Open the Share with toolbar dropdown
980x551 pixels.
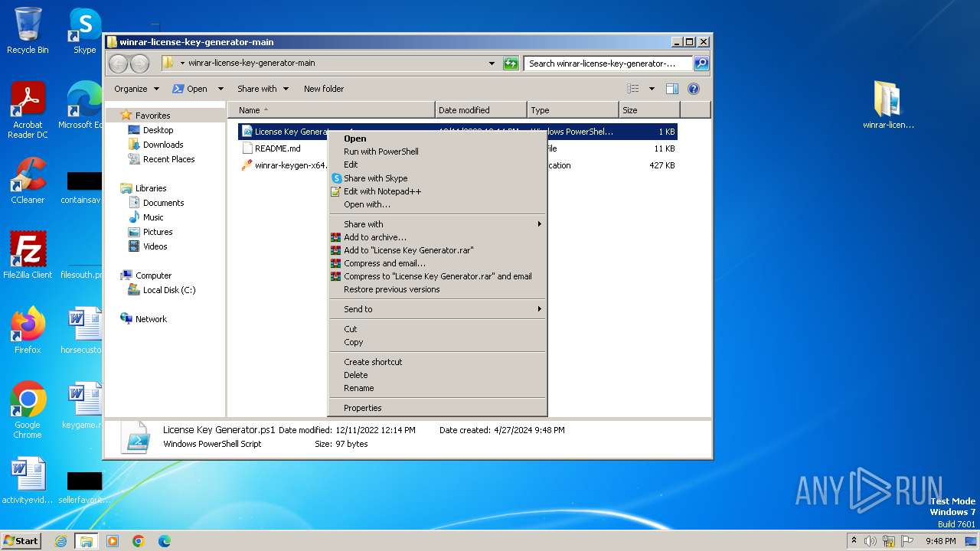pos(263,89)
